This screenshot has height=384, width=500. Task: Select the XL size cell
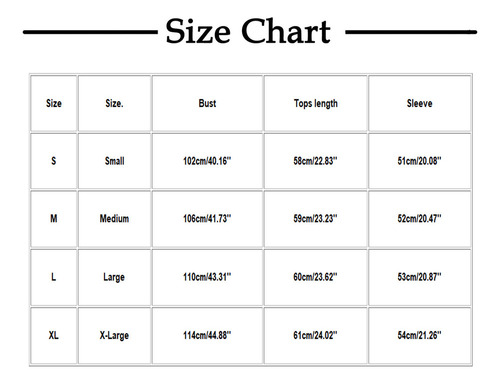(54, 335)
